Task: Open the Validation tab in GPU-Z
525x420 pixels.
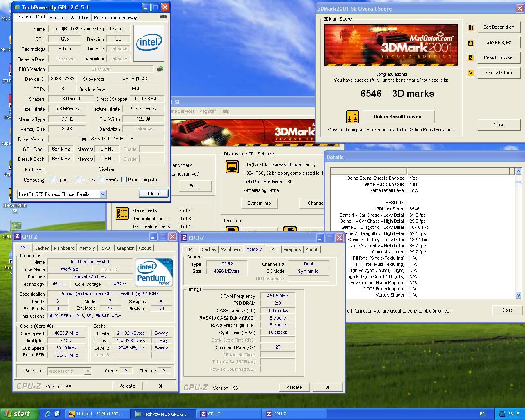Action: [80, 18]
